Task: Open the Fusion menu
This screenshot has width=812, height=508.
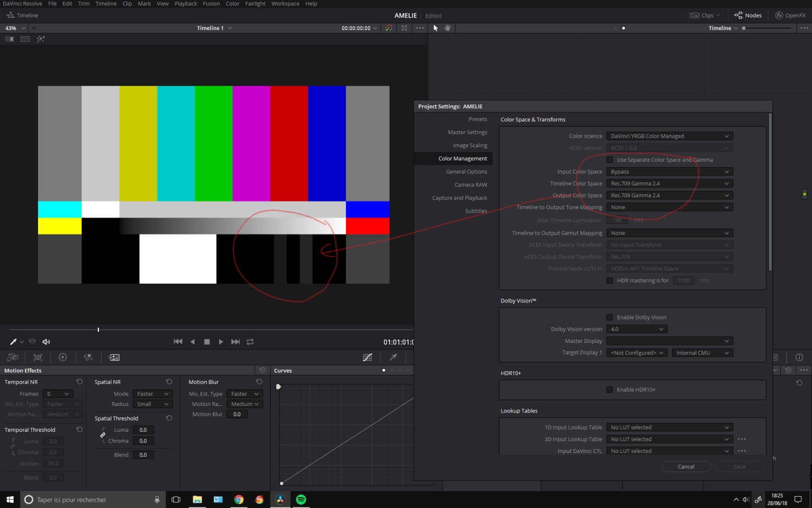Action: (x=211, y=4)
